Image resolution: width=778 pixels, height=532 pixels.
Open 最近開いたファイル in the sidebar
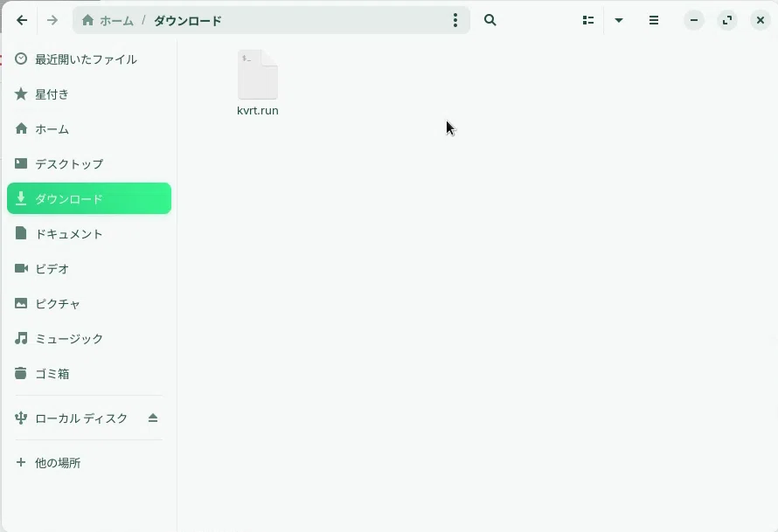[89, 59]
